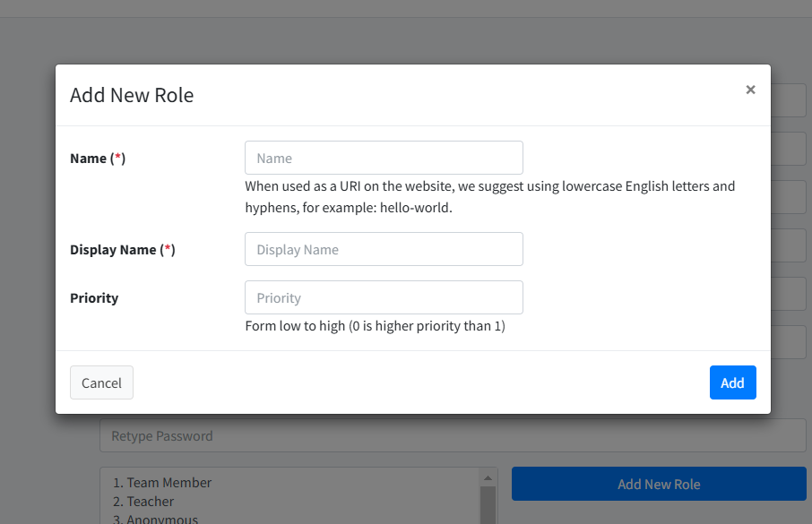Click the blue Add button

732,382
